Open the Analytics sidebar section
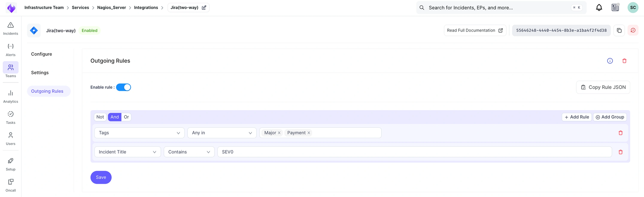This screenshot has width=644, height=197. [x=11, y=96]
